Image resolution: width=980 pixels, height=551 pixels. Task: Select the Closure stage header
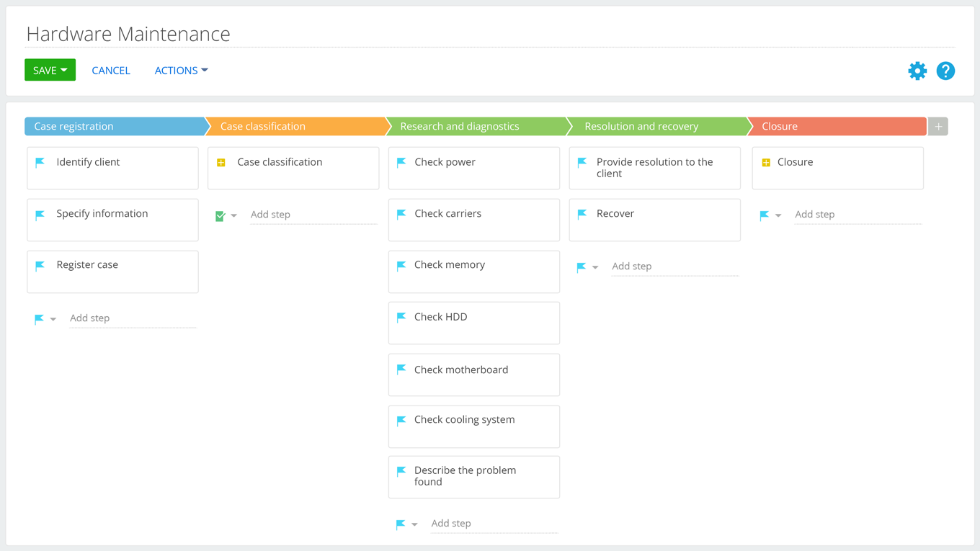tap(837, 126)
